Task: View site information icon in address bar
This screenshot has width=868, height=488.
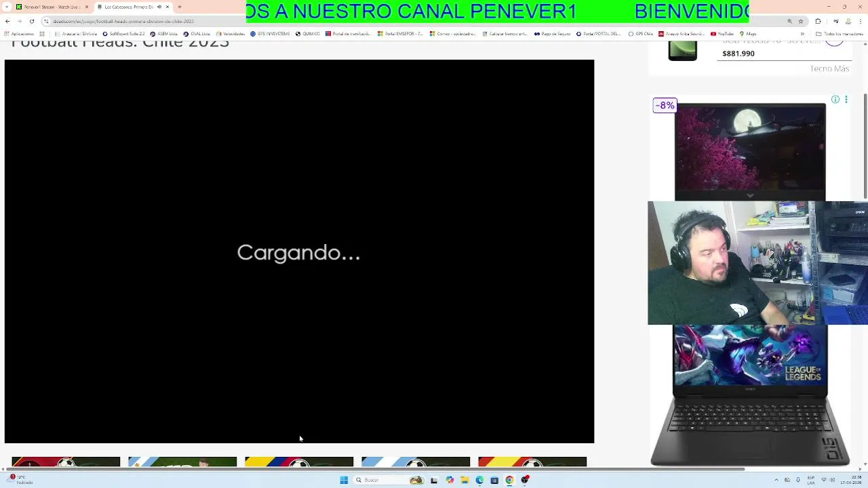Action: pos(47,21)
